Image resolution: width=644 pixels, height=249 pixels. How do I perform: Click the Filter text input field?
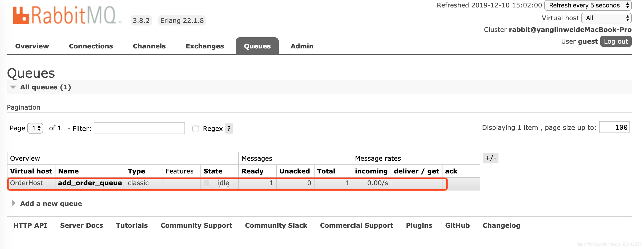[139, 128]
